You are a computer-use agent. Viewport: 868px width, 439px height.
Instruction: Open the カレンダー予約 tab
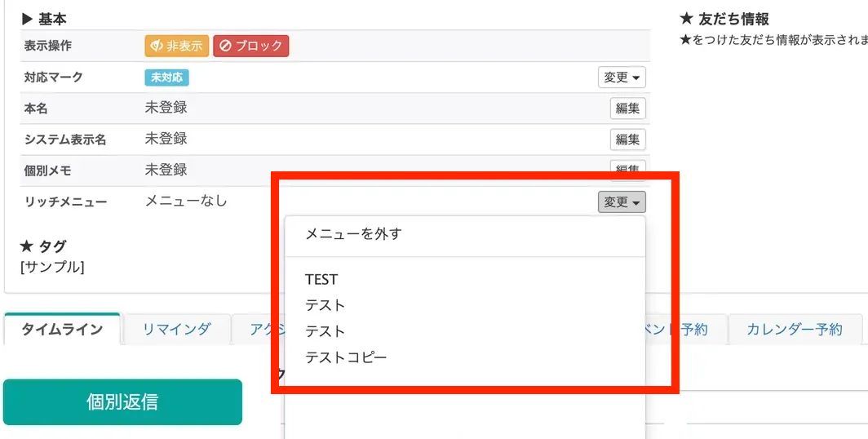coord(795,330)
